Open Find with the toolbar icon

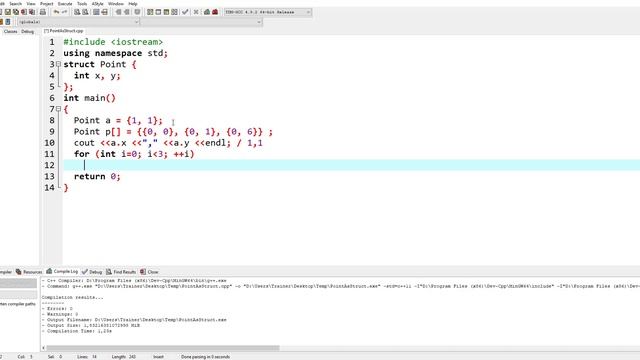(77, 12)
